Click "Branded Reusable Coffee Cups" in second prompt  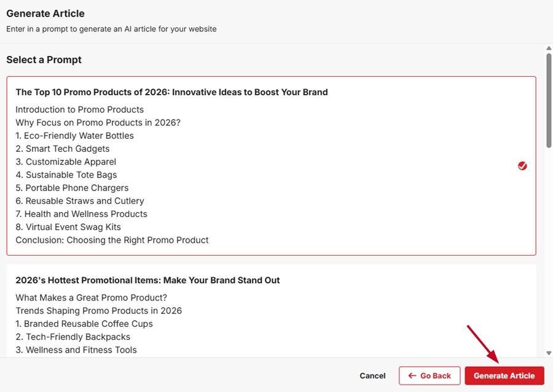pos(84,324)
